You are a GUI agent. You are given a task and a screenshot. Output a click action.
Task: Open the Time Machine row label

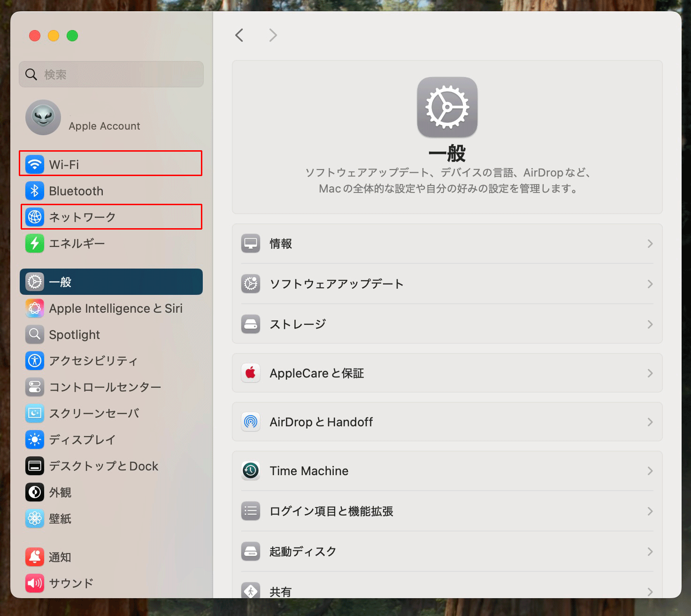coord(309,471)
